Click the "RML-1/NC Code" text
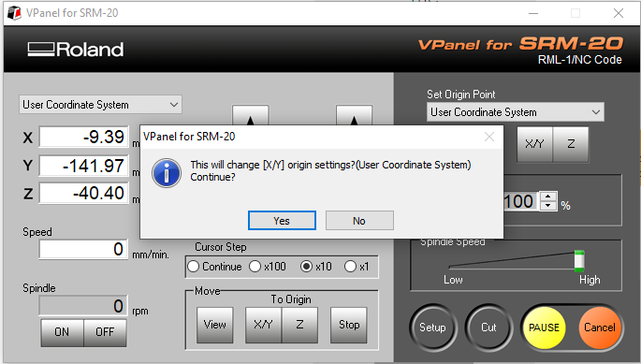The width and height of the screenshot is (641, 364). [579, 60]
